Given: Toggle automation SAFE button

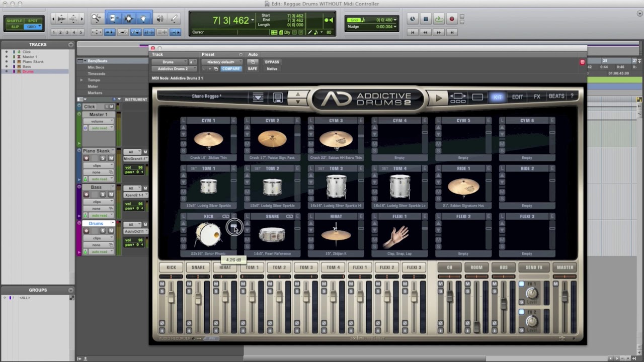Looking at the screenshot, I should 252,69.
